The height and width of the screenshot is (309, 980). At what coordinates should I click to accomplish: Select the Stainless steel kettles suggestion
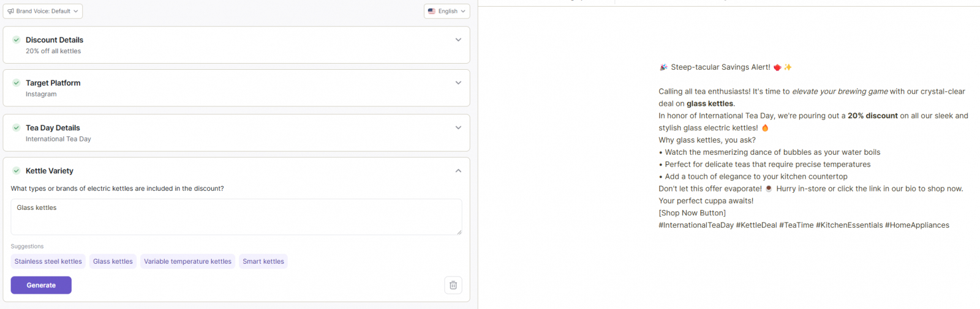point(48,261)
